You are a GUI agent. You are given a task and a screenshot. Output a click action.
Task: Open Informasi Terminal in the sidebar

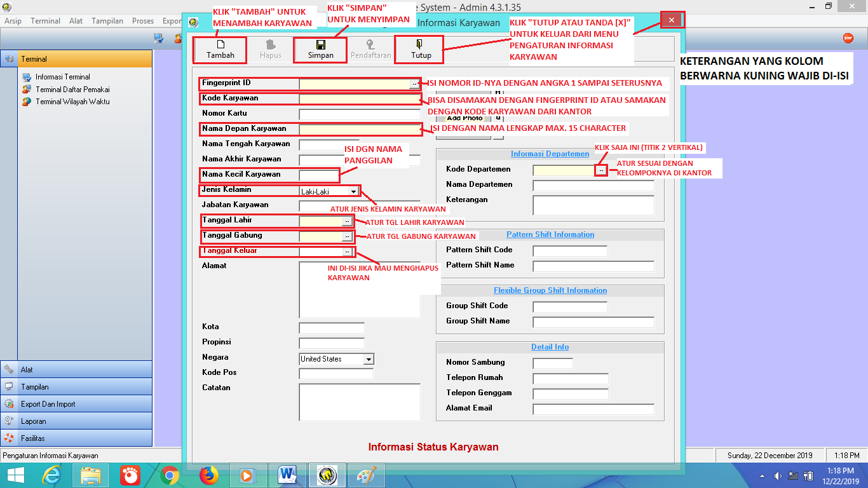[62, 77]
